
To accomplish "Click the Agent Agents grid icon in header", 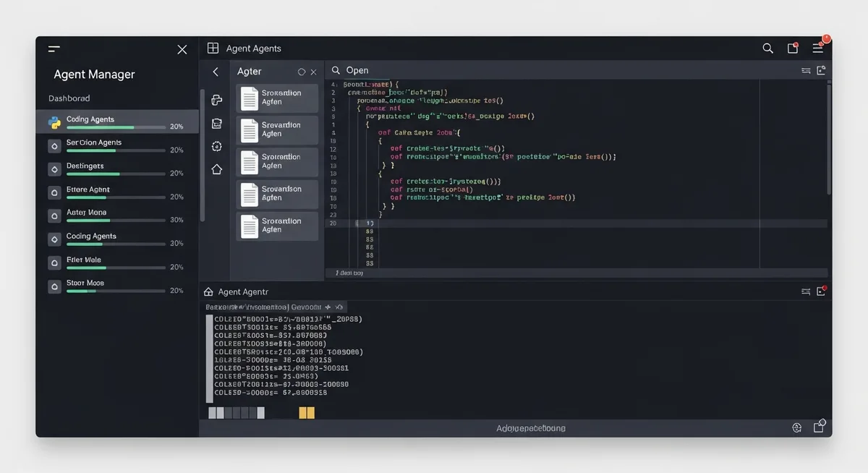I will pos(213,48).
